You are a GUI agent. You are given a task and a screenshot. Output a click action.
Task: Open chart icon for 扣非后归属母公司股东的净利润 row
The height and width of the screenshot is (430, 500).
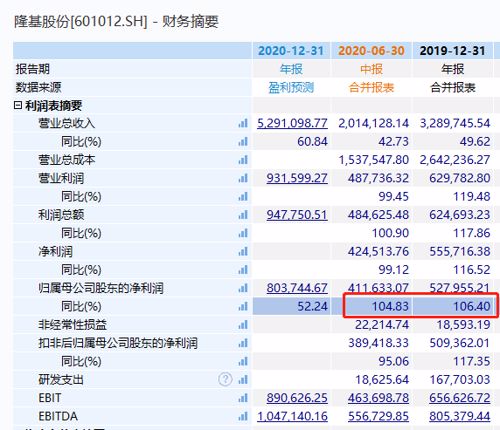[243, 343]
